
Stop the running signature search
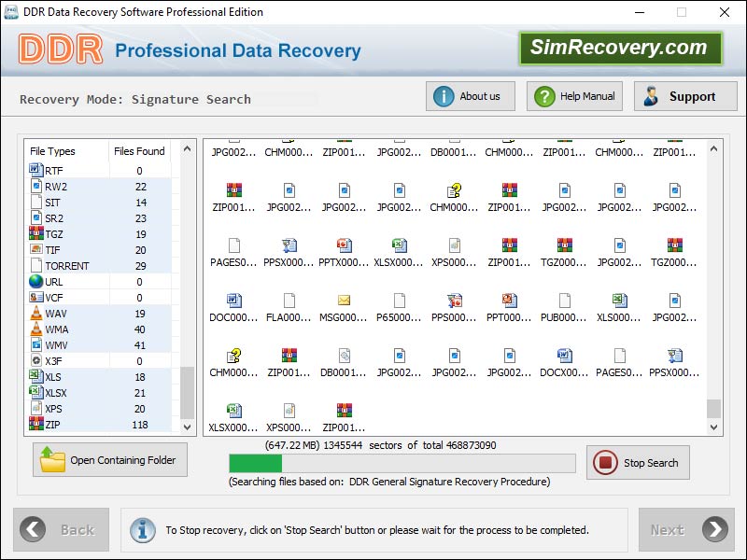(638, 462)
